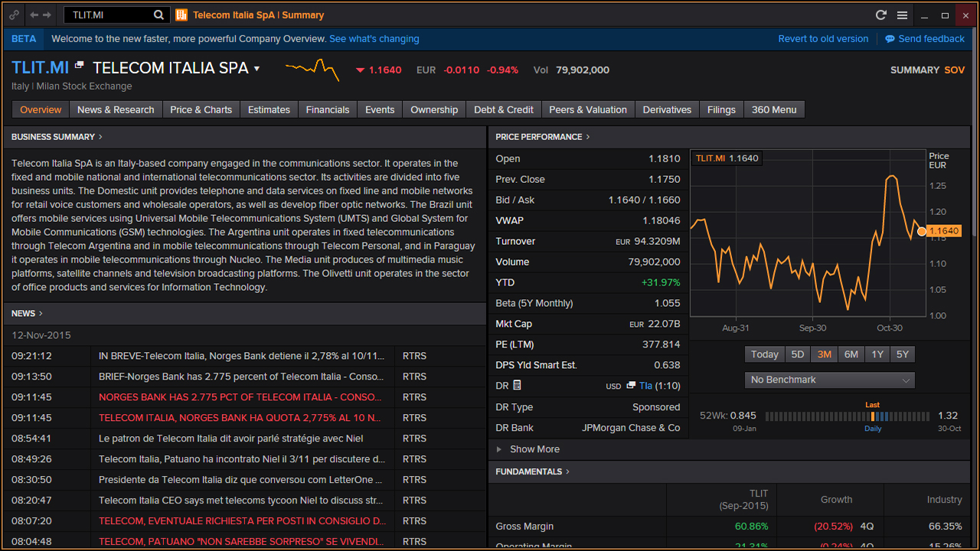This screenshot has height=551, width=980.
Task: Click the See what's changing link
Action: coord(374,39)
